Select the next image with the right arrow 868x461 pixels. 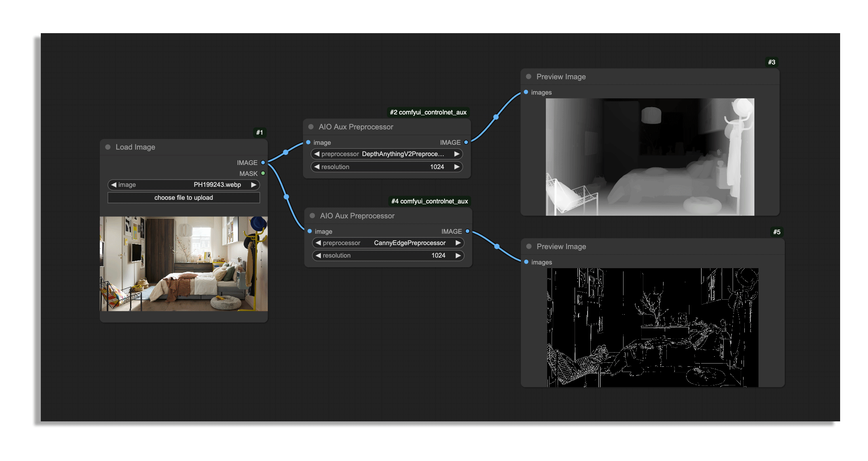point(254,185)
